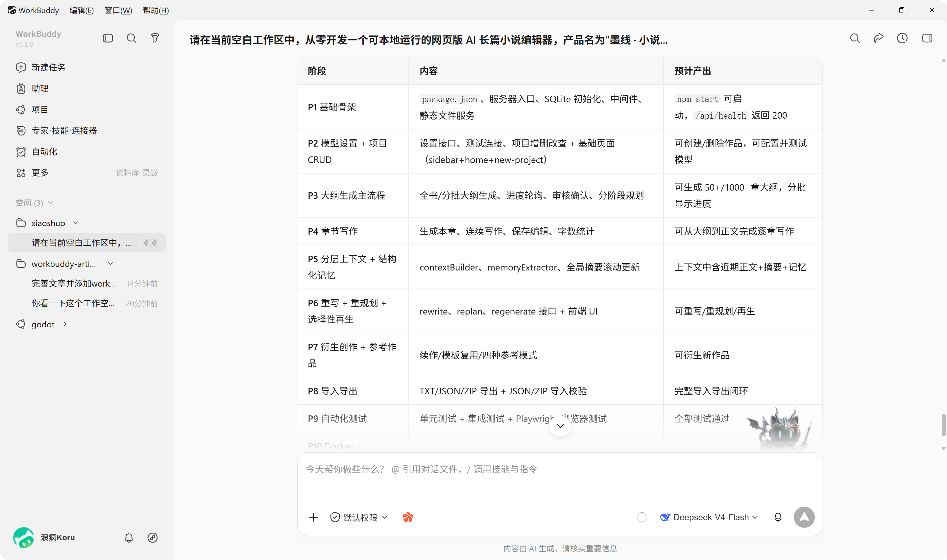Click the loading spinner beside the model selector
The image size is (947, 560).
[x=642, y=517]
